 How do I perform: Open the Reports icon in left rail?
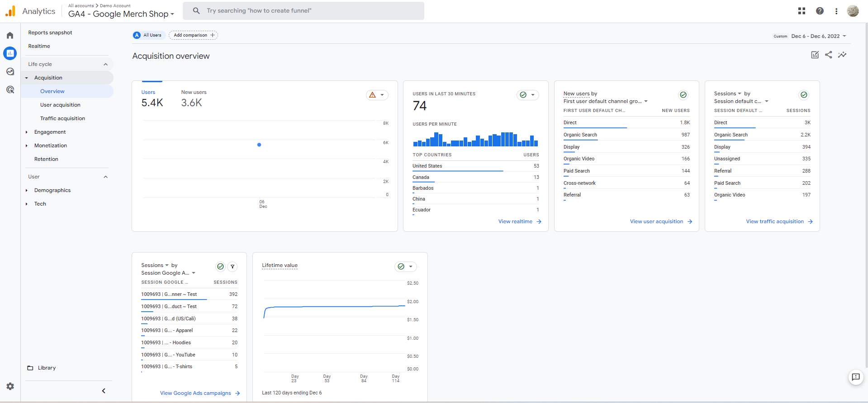click(10, 53)
